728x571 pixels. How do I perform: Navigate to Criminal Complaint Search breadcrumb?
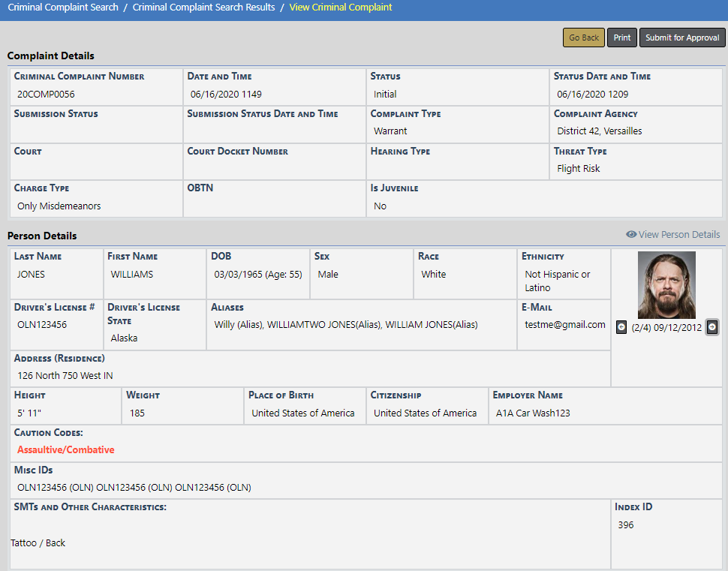click(63, 8)
